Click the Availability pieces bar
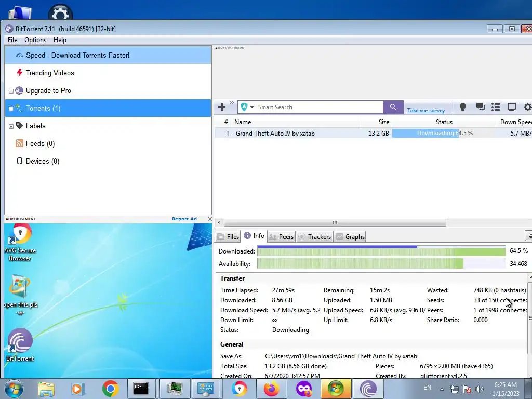Viewport: 532px width, 399px height. pos(381,263)
